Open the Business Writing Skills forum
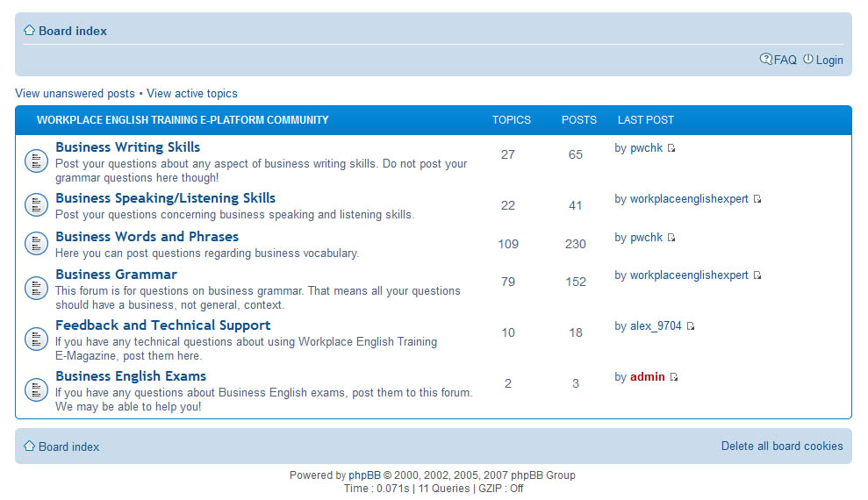The width and height of the screenshot is (868, 500). tap(127, 147)
